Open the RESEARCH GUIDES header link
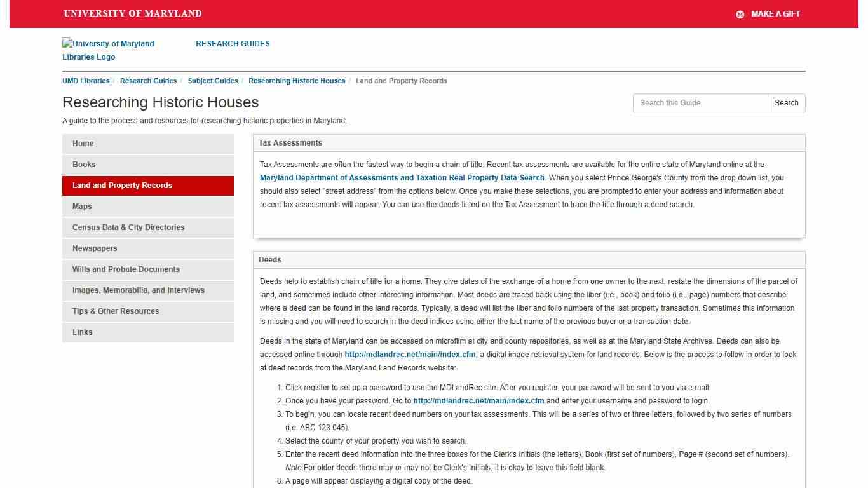Screen dimensions: 868x488 233,43
